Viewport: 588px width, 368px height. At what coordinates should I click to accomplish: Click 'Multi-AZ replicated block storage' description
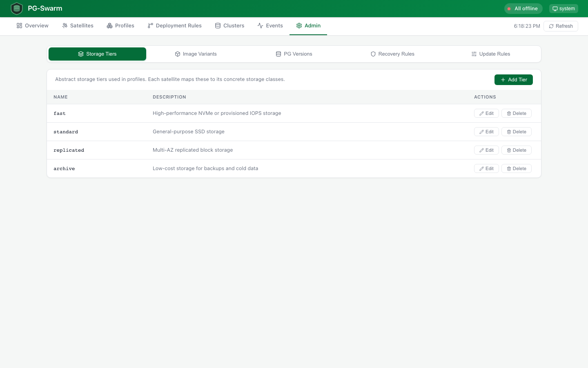(193, 150)
